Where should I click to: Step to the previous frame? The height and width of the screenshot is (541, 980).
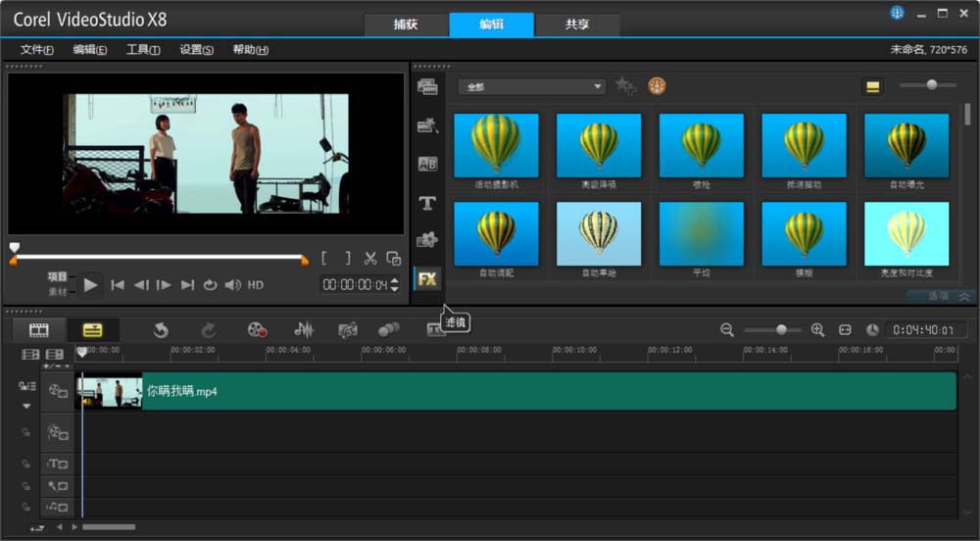pos(141,285)
